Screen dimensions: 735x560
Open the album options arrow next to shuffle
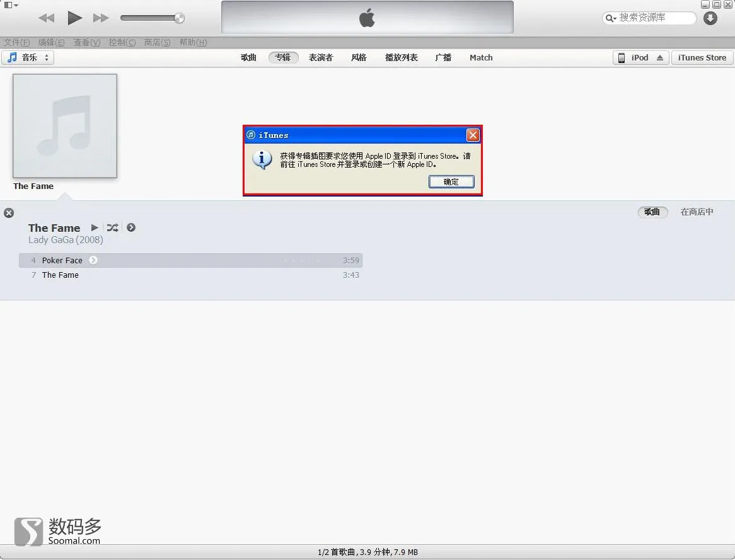131,228
